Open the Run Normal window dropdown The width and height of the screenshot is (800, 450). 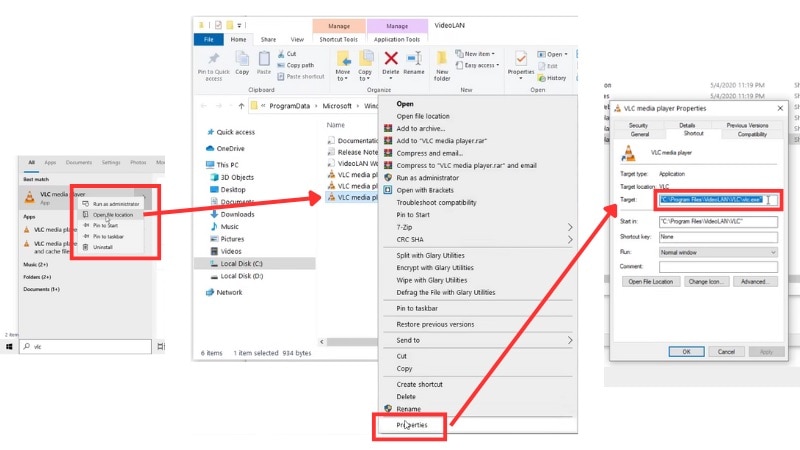[718, 253]
